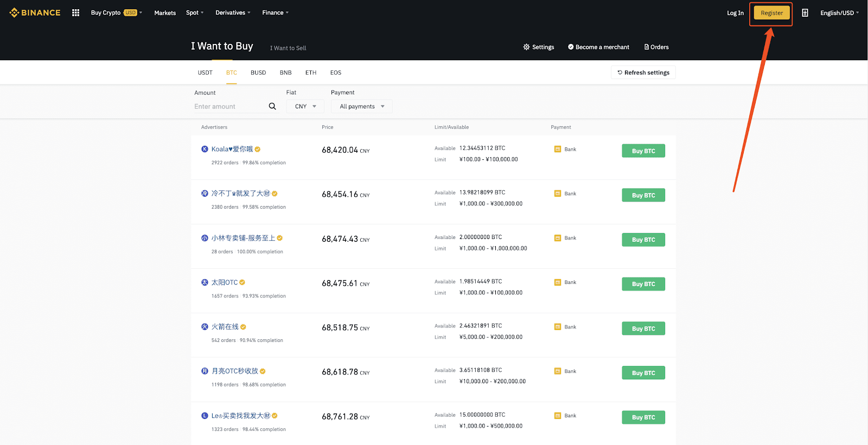Click avatar icon for 冷不丁 advertiser
Image resolution: width=868 pixels, height=445 pixels.
(x=205, y=194)
